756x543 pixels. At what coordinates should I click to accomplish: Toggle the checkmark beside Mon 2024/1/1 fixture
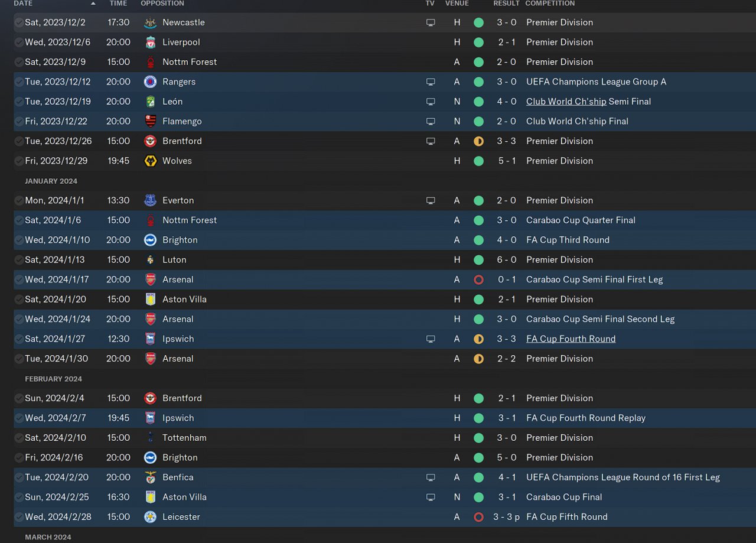pos(19,201)
